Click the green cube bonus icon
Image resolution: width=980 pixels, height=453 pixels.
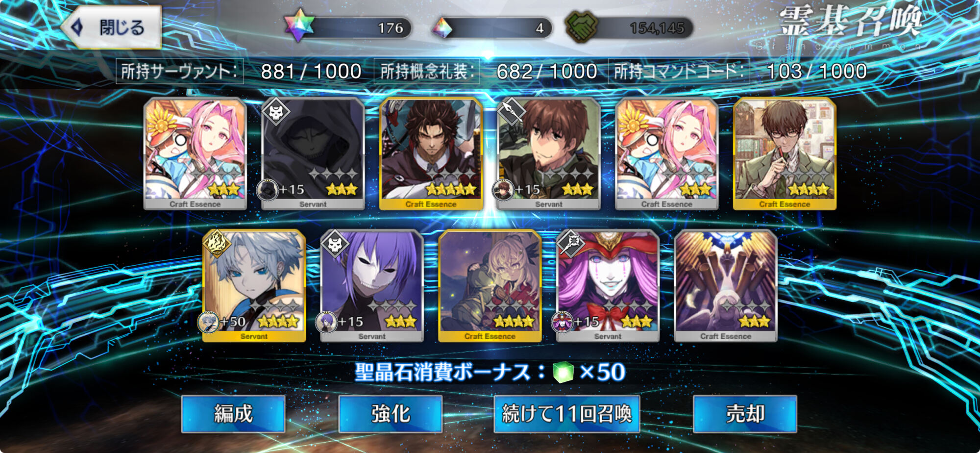click(563, 373)
